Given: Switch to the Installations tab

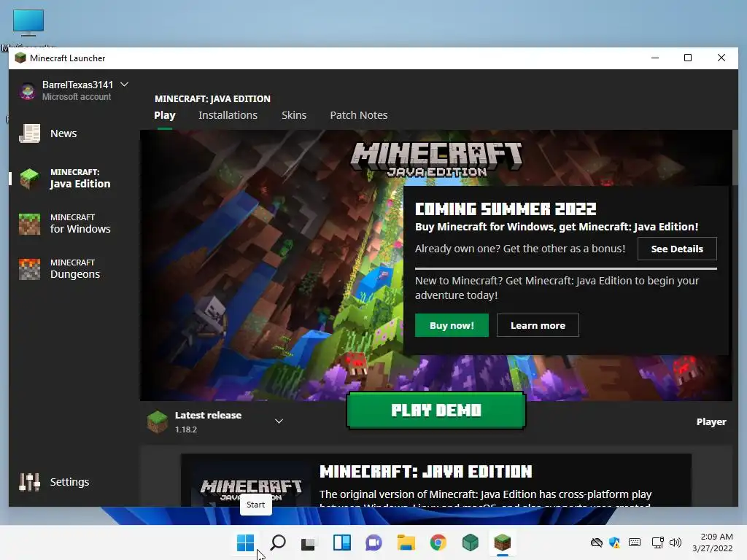Looking at the screenshot, I should click(x=228, y=115).
